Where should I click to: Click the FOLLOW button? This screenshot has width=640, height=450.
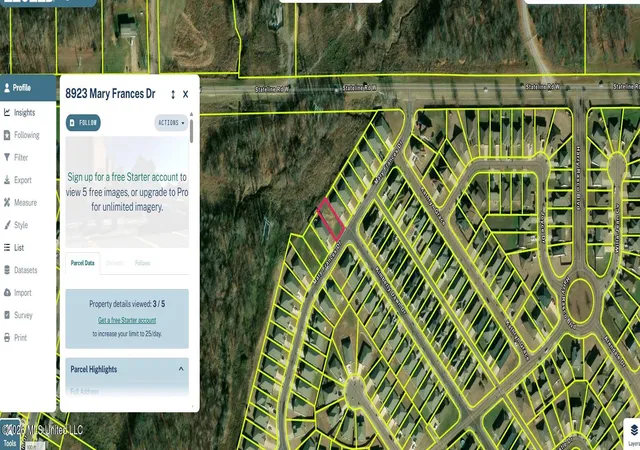point(83,123)
